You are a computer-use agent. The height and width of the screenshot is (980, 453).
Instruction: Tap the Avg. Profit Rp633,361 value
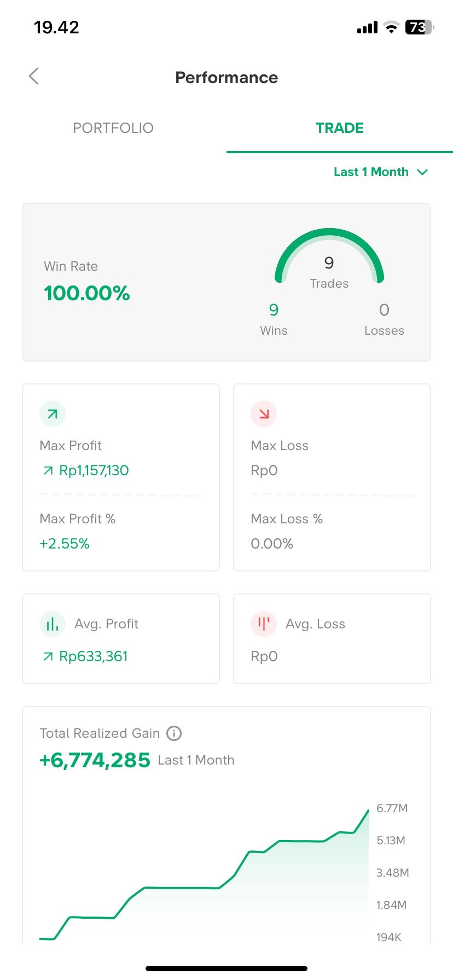coord(93,656)
